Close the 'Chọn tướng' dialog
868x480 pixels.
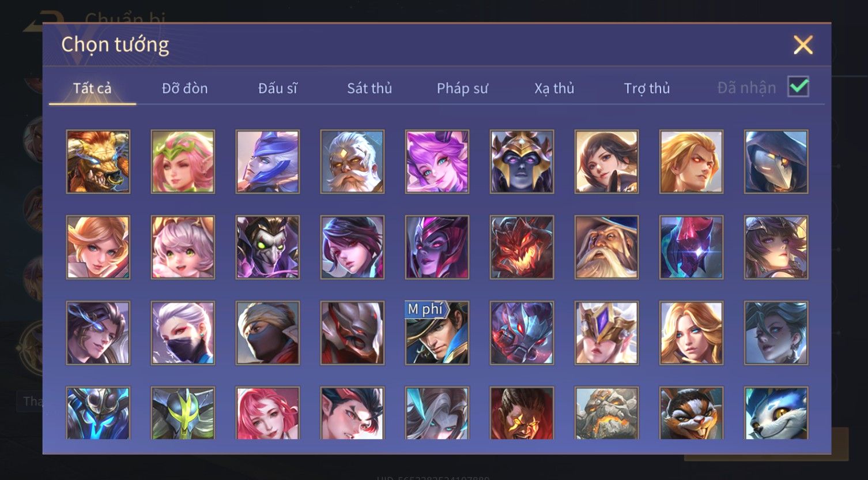coord(803,45)
